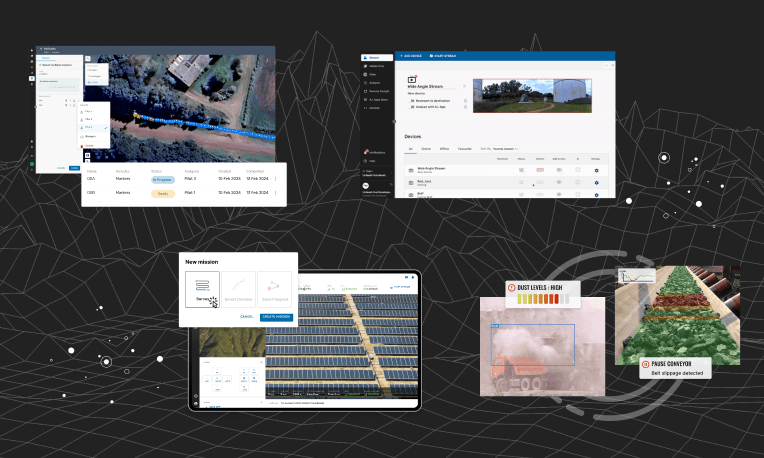Toggle Analyze with A.I. App switch
This screenshot has height=458, width=764.
[412, 107]
